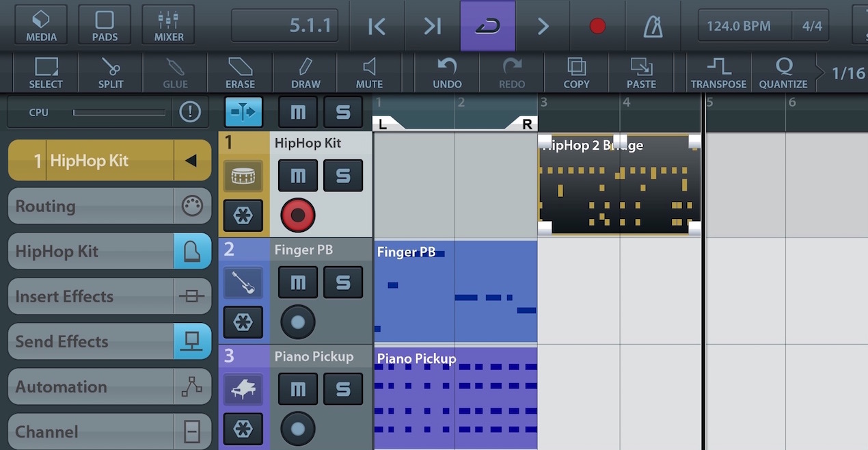Click the Finger PB bass guitar icon

(243, 282)
